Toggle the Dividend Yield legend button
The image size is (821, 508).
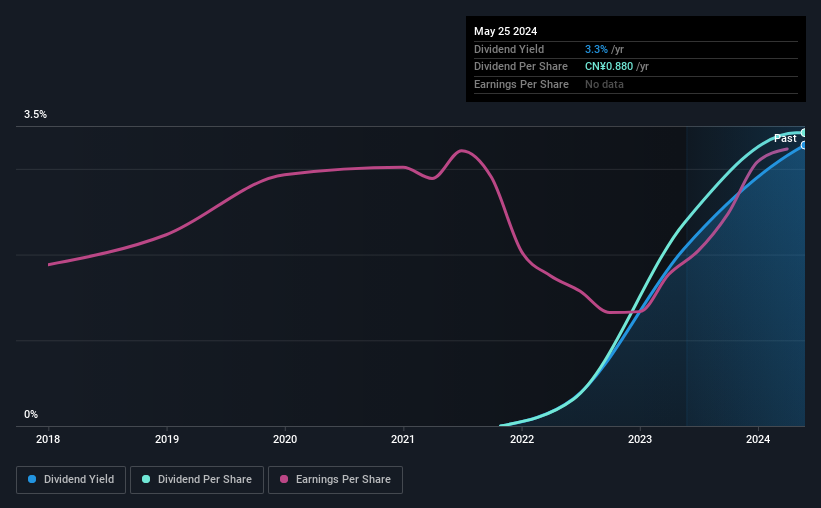(x=71, y=480)
